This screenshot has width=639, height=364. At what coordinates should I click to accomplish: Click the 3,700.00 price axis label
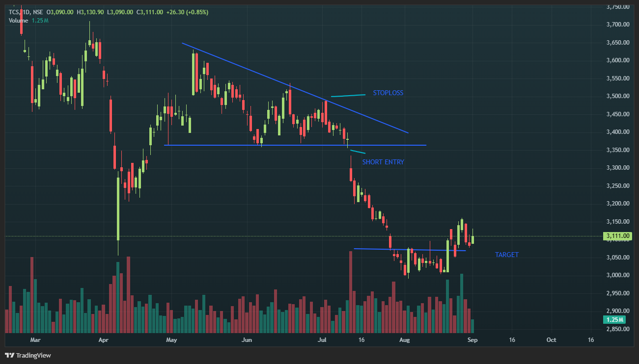[617, 25]
